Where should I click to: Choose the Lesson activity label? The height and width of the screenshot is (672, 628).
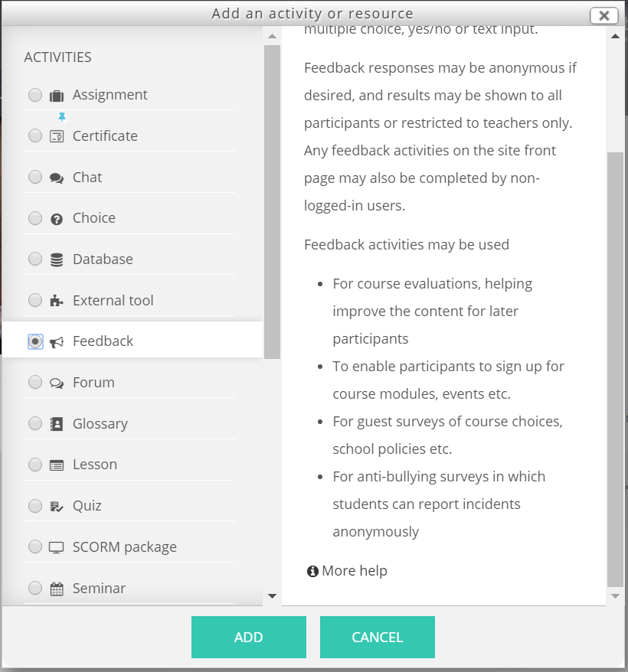click(x=95, y=465)
